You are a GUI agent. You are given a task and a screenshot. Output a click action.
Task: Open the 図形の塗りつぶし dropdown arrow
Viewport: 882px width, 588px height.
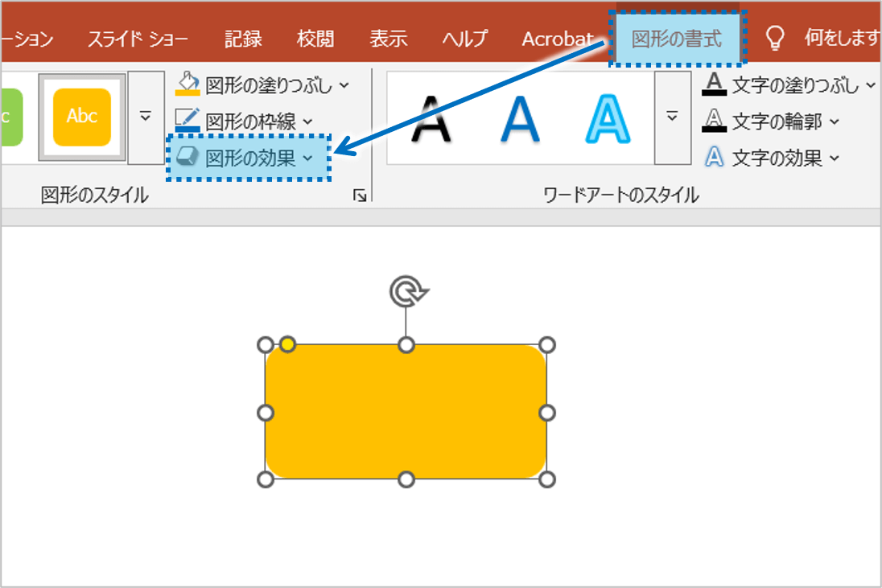tap(344, 85)
